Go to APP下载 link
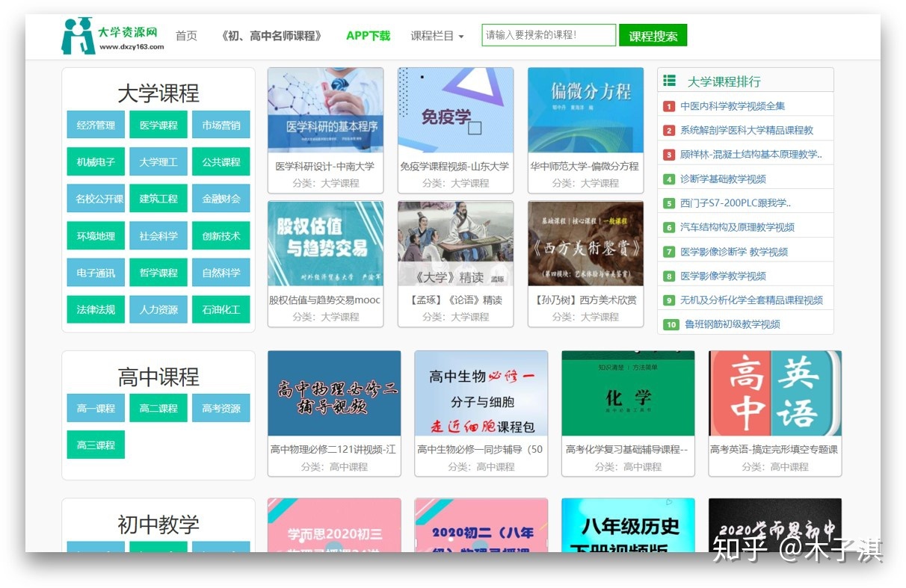This screenshot has width=906, height=588. [x=368, y=36]
